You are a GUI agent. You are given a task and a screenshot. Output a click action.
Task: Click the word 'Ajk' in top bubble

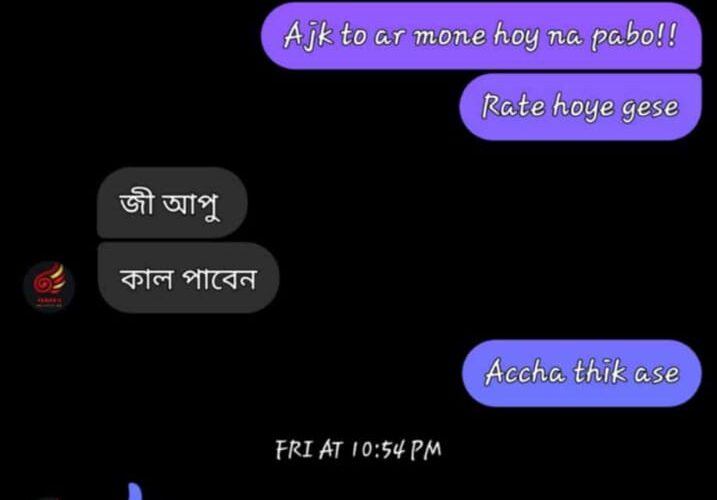tap(309, 35)
